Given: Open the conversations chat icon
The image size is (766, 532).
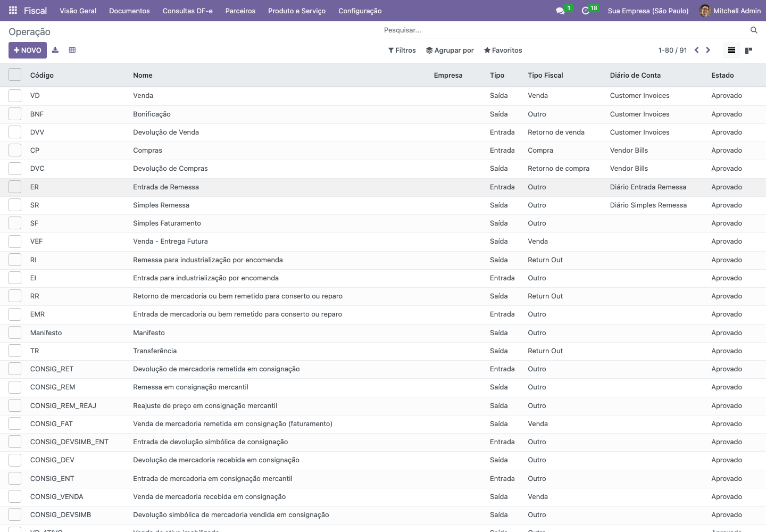Looking at the screenshot, I should tap(560, 11).
